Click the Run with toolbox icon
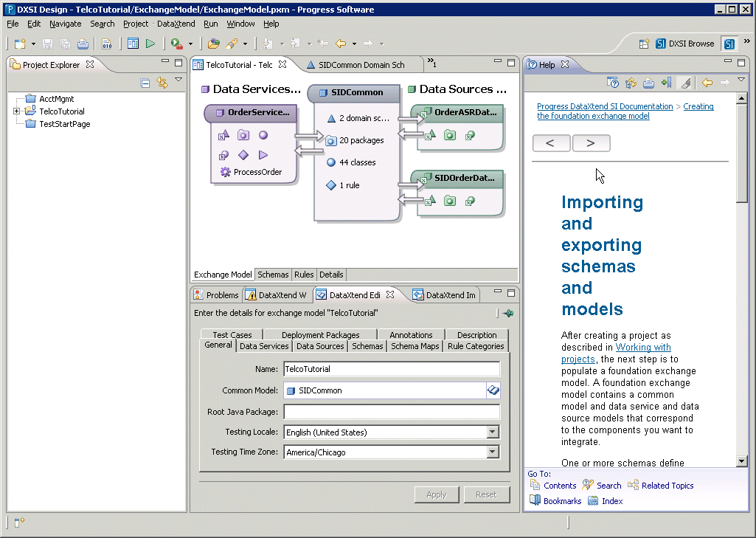The width and height of the screenshot is (756, 538). point(176,44)
